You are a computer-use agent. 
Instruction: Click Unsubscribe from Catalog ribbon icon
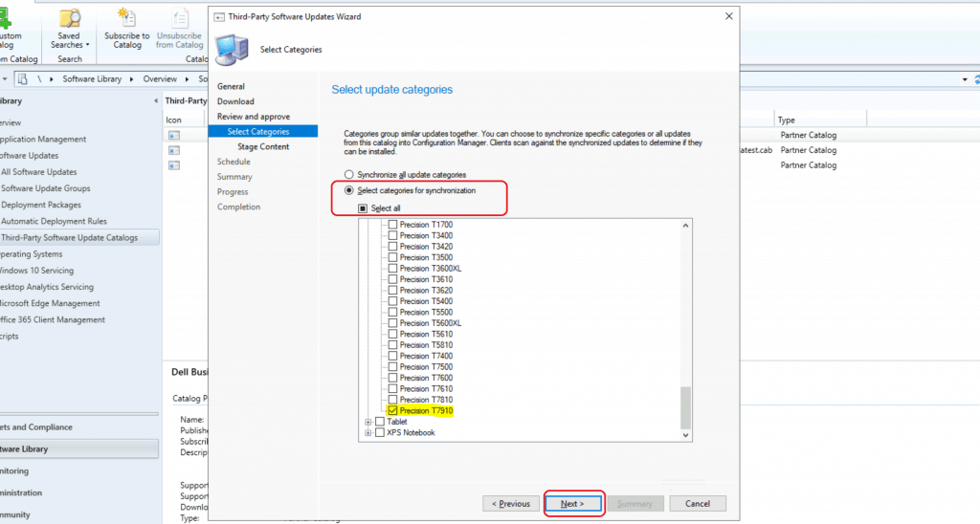180,19
